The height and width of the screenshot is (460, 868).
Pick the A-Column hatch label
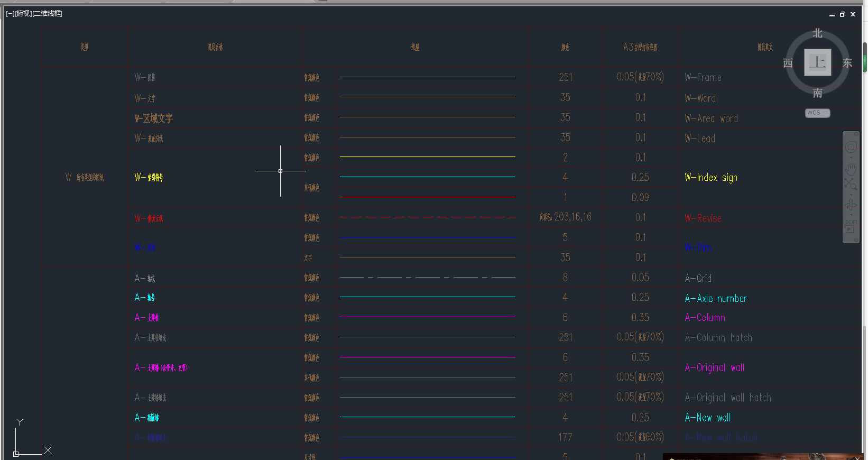pyautogui.click(x=718, y=338)
